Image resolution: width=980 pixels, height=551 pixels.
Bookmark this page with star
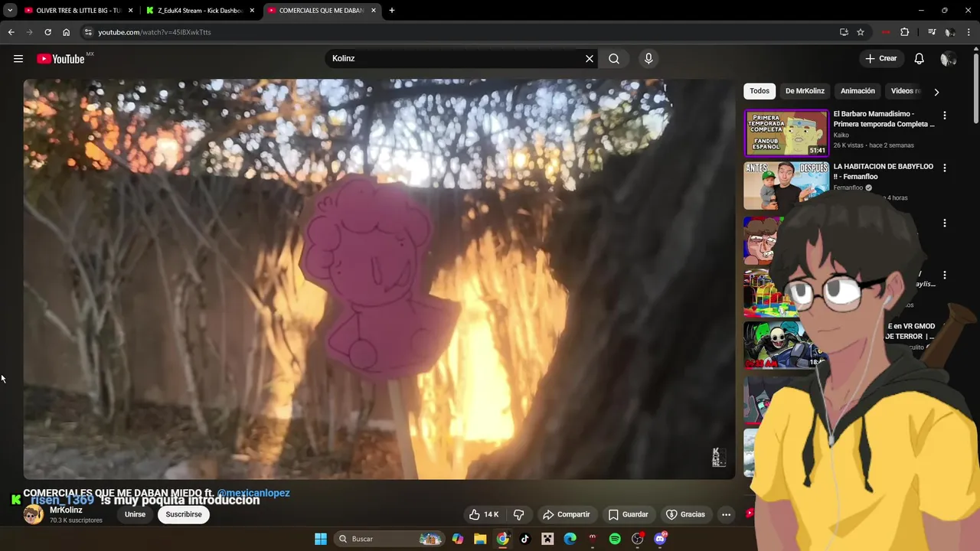coord(861,32)
